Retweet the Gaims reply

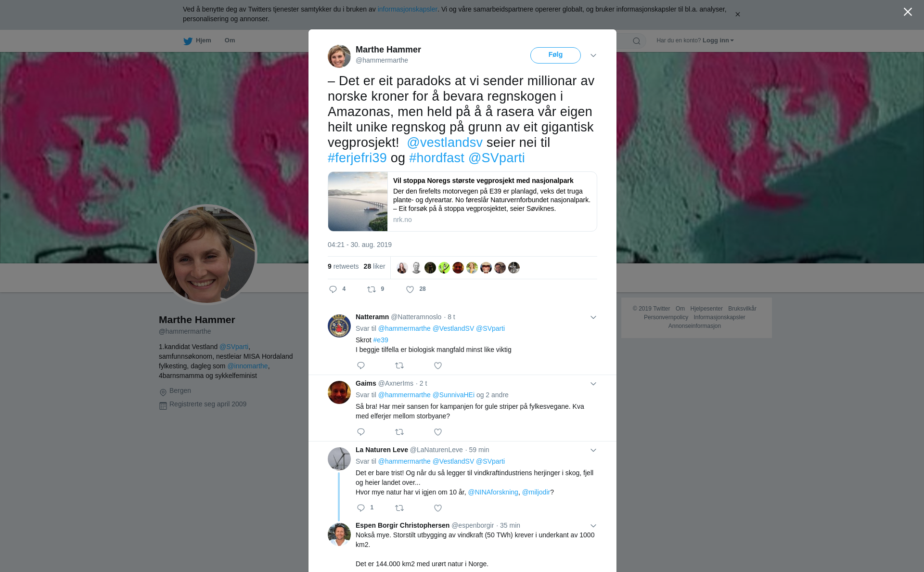(399, 432)
